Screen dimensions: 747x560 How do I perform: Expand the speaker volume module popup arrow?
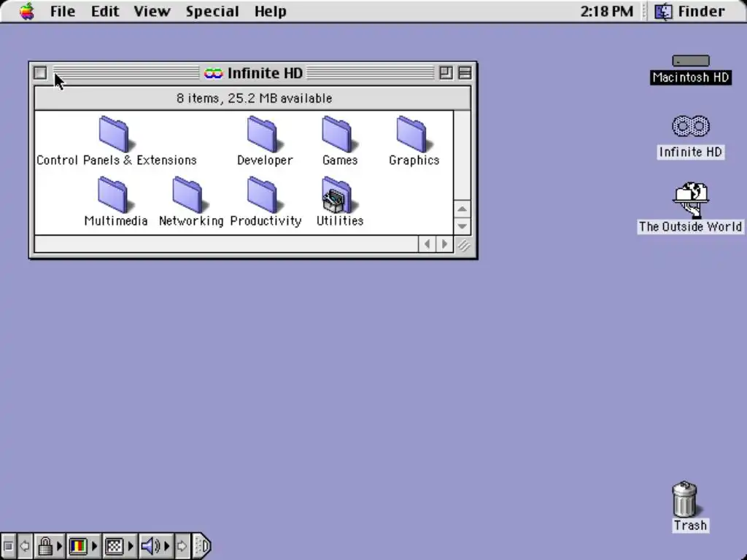click(167, 545)
